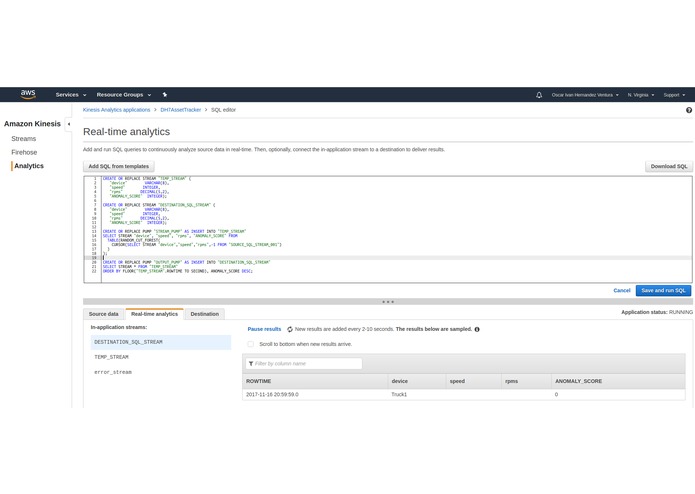Click the speed column header
The image size is (695, 494).
[474, 381]
